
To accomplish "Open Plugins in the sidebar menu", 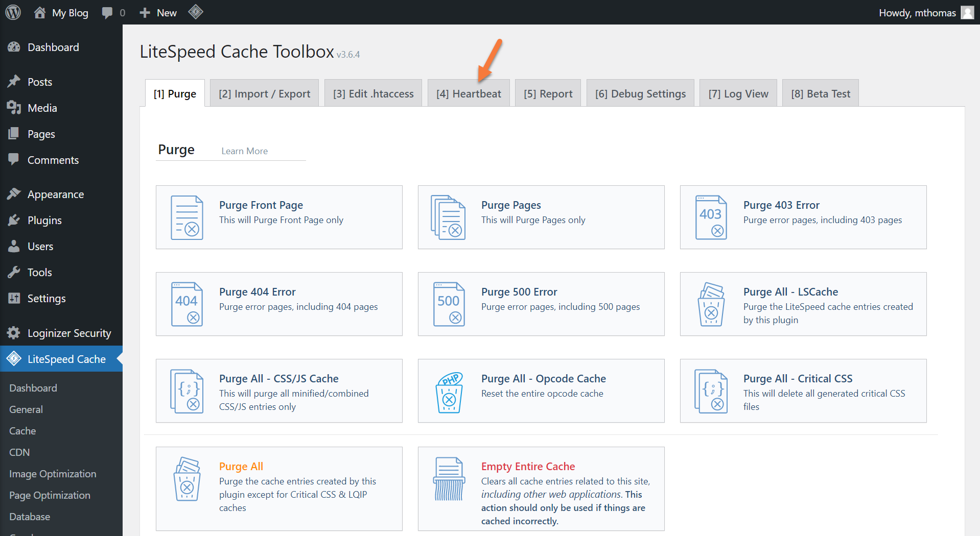I will coord(44,221).
